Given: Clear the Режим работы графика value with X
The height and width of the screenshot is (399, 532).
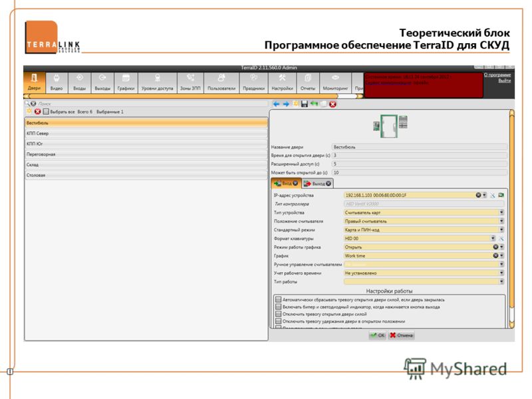Looking at the screenshot, I should coord(495,247).
